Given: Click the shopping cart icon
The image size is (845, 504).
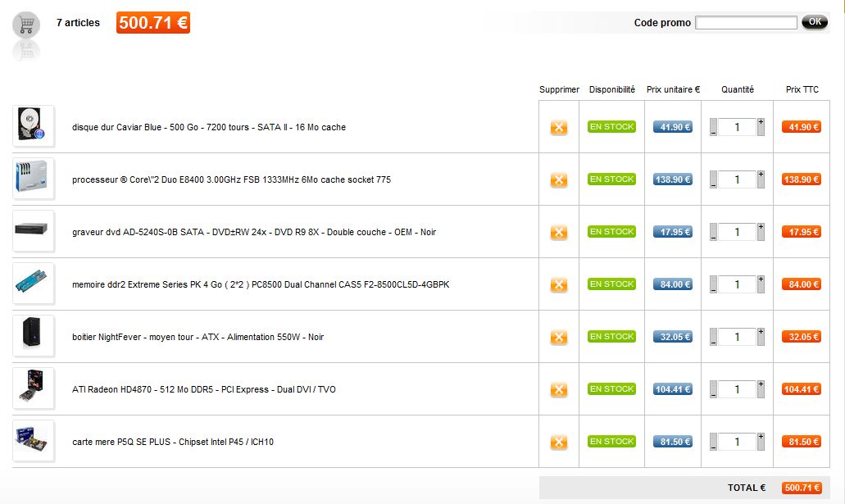Looking at the screenshot, I should pyautogui.click(x=26, y=25).
